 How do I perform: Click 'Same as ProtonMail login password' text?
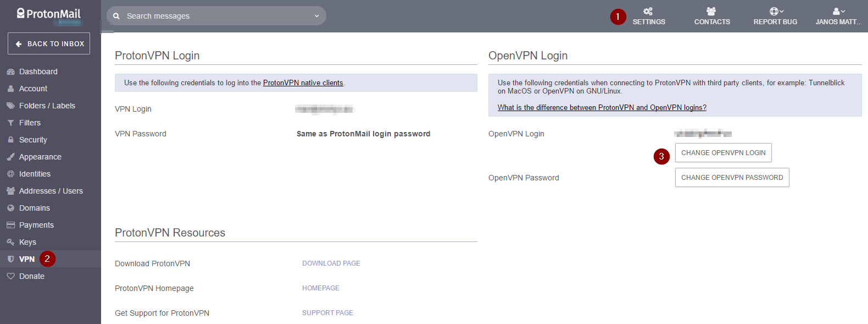[363, 134]
